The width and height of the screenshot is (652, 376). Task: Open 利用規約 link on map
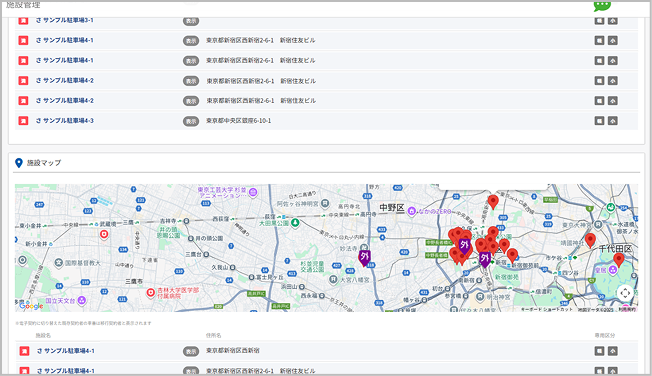point(627,309)
